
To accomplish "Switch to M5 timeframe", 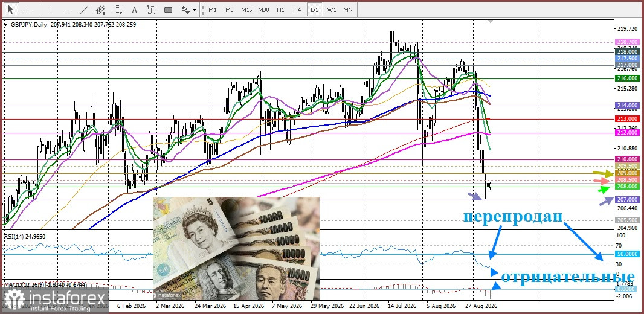I will click(229, 10).
